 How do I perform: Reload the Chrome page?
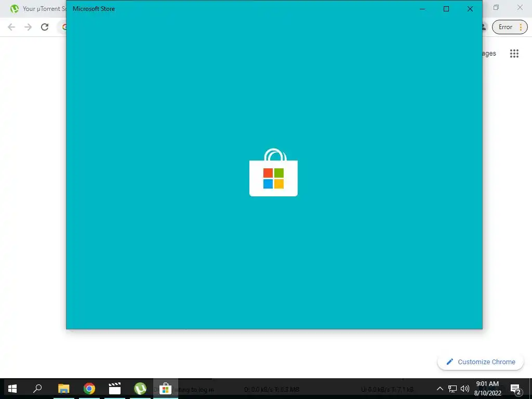coord(45,27)
